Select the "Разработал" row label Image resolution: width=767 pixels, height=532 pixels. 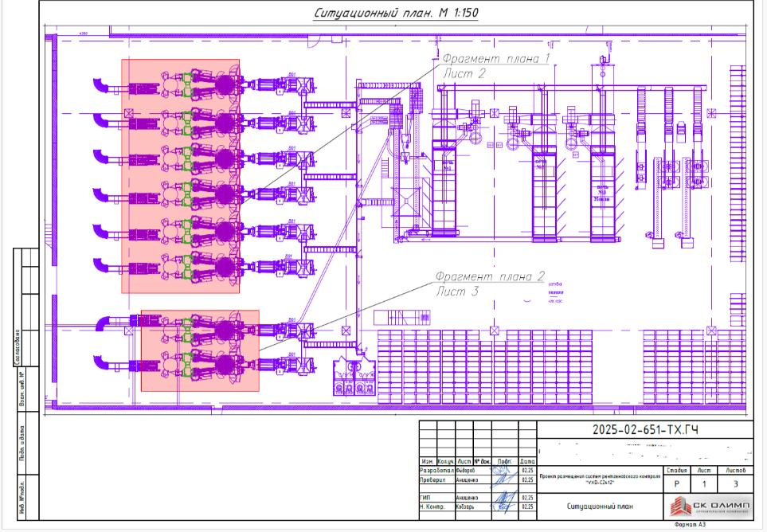click(436, 471)
